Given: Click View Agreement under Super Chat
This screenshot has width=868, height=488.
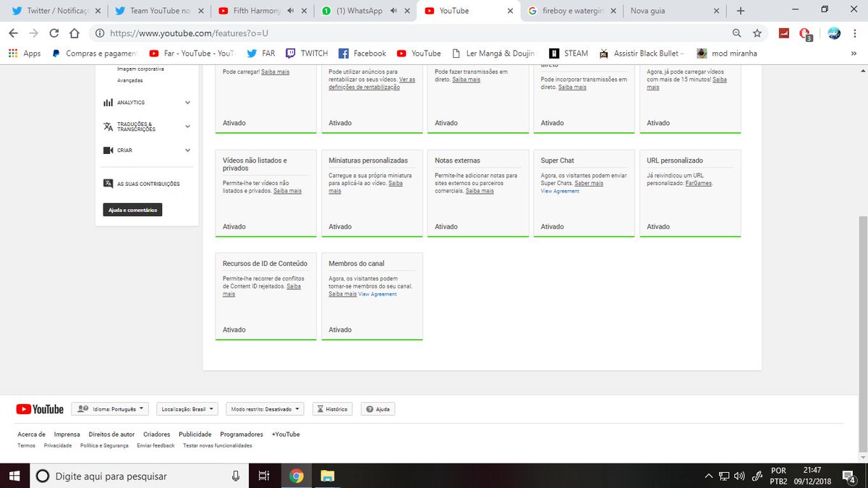Looking at the screenshot, I should (x=560, y=192).
